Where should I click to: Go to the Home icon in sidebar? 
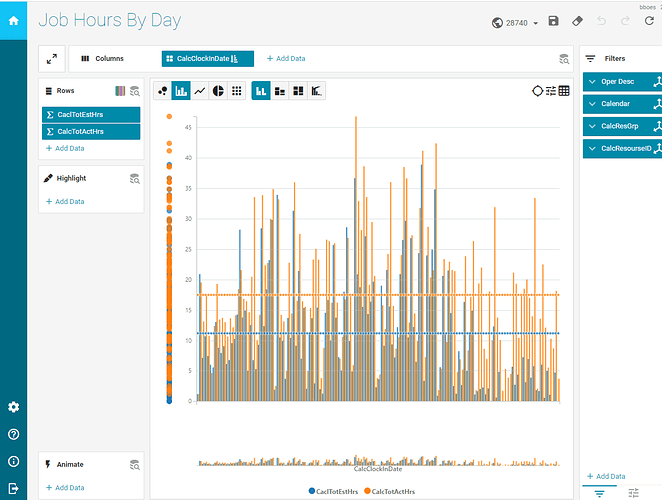(14, 20)
